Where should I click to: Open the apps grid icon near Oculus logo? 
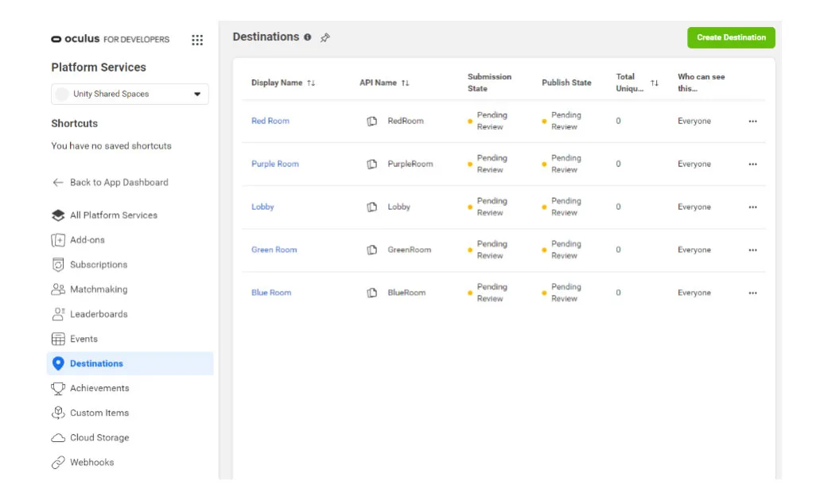197,40
